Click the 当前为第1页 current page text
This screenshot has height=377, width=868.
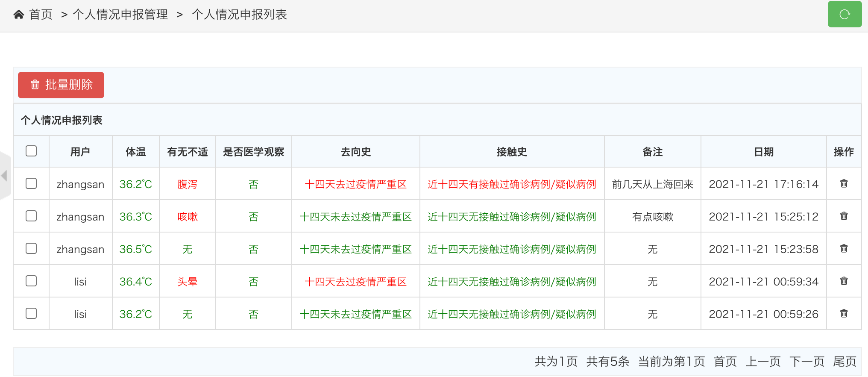pos(672,362)
